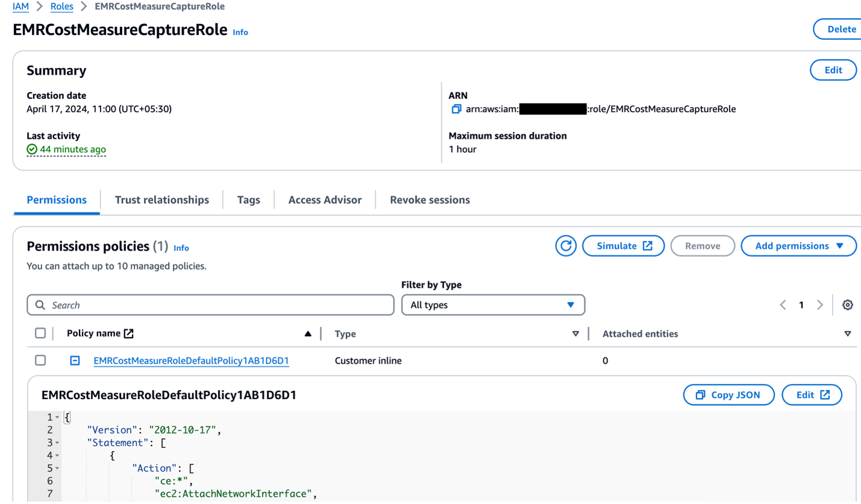861x504 pixels.
Task: Click the Remove button for policies
Action: (x=703, y=246)
